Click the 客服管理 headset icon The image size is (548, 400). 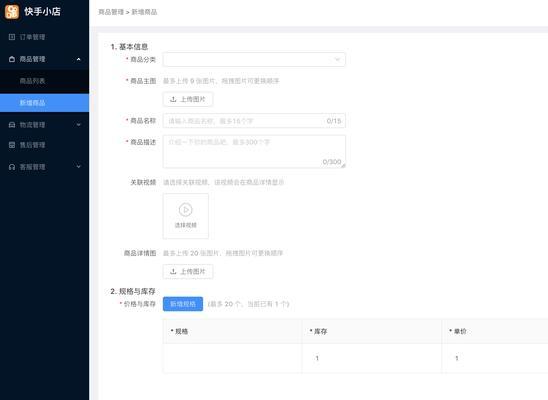[12, 167]
